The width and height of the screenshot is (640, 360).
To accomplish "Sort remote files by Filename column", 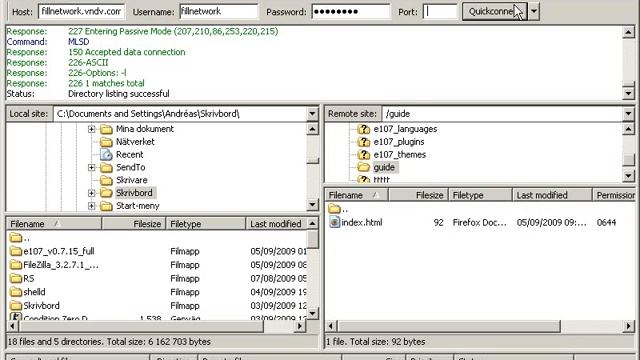I will coord(356,195).
